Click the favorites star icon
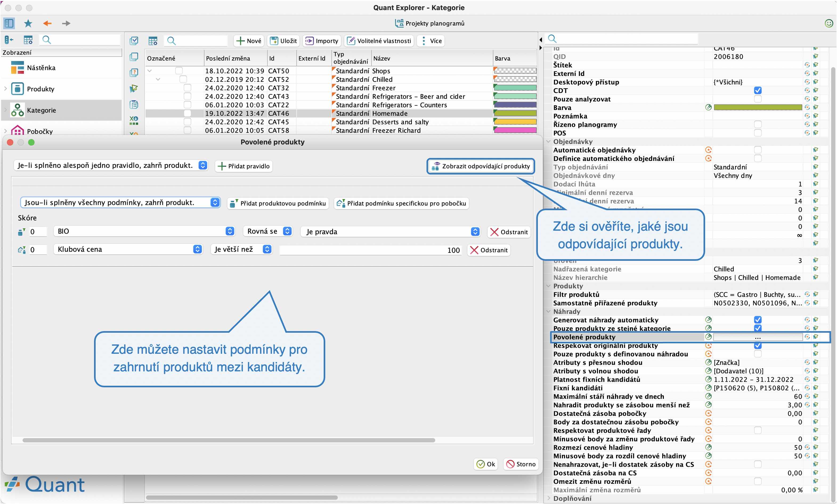The height and width of the screenshot is (504, 837). pyautogui.click(x=28, y=23)
